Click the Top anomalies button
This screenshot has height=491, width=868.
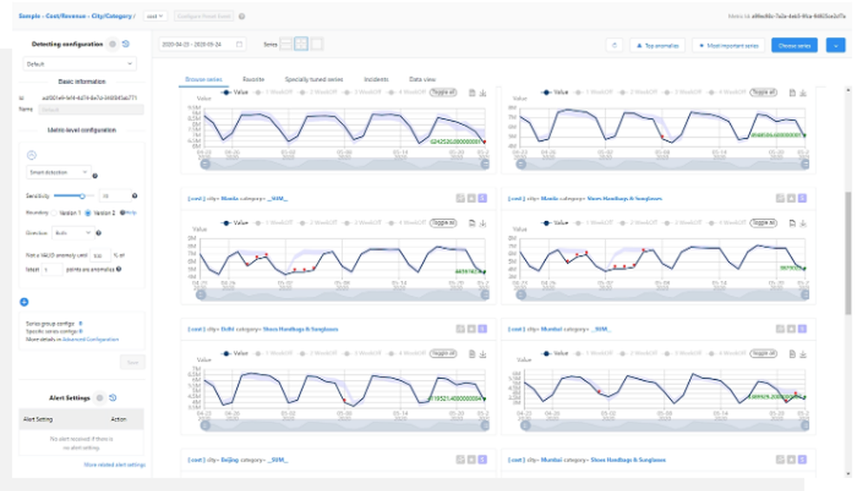click(657, 45)
